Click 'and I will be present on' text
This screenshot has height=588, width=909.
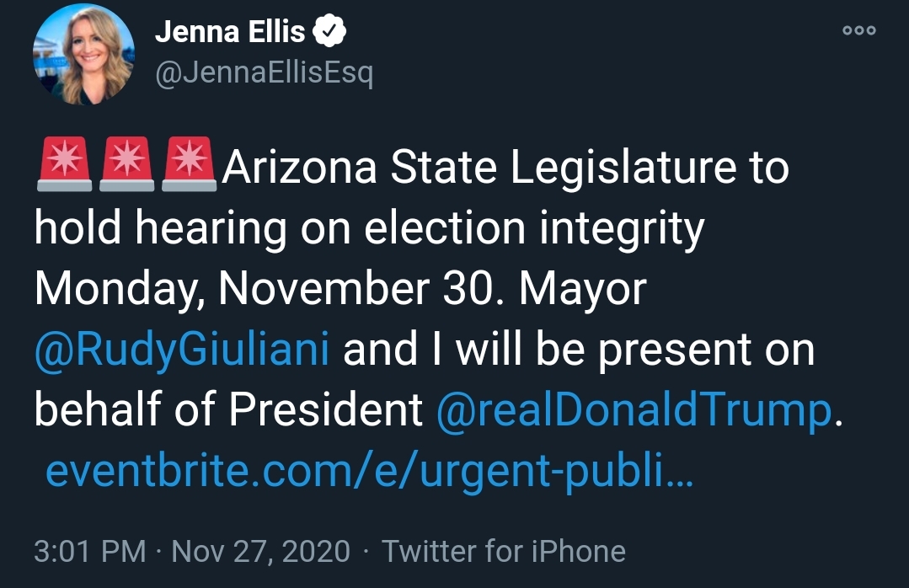click(x=579, y=350)
